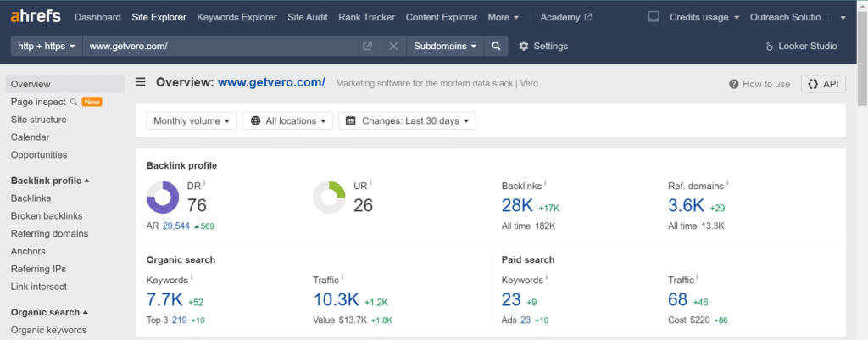Go to Dashboard
Image resolution: width=868 pixels, height=340 pixels.
tap(97, 17)
